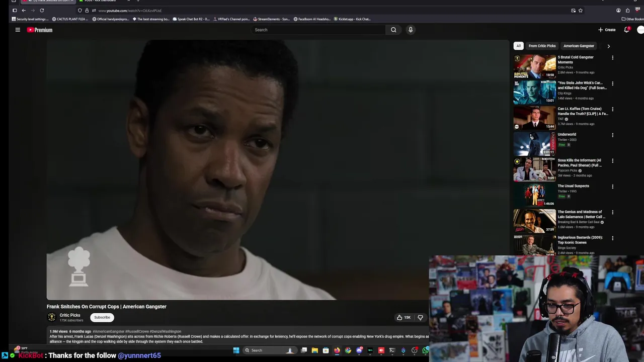
Task: Open options for John Wick's Car video
Action: click(x=612, y=83)
